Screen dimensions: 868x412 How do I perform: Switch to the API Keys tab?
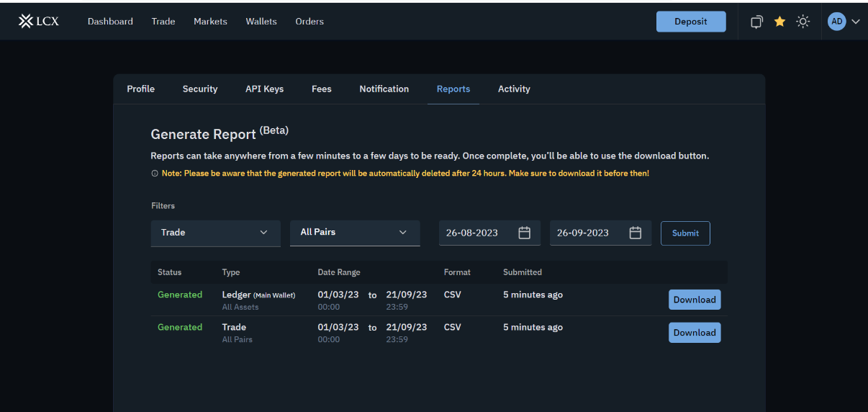pyautogui.click(x=264, y=89)
